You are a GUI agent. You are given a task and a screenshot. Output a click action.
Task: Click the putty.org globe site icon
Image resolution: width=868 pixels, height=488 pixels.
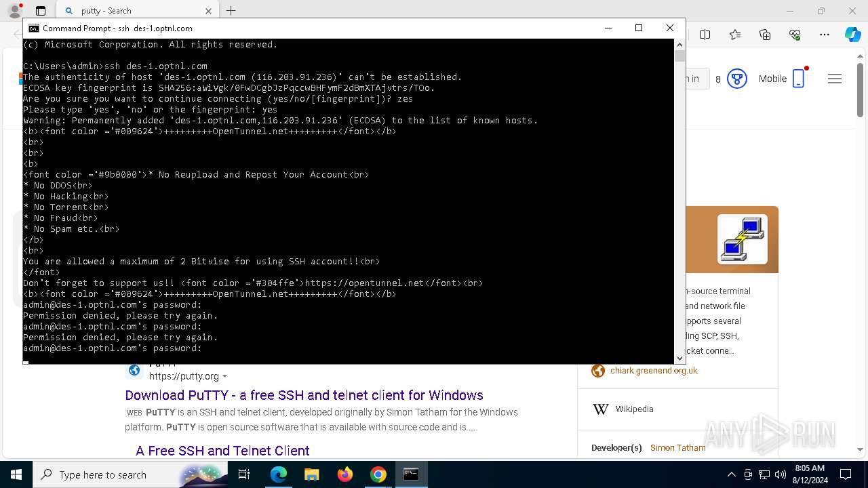[x=134, y=370]
